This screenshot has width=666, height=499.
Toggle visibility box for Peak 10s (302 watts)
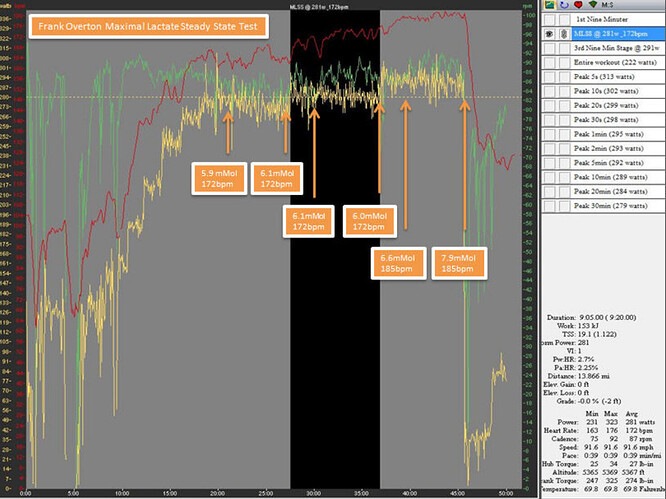point(549,91)
